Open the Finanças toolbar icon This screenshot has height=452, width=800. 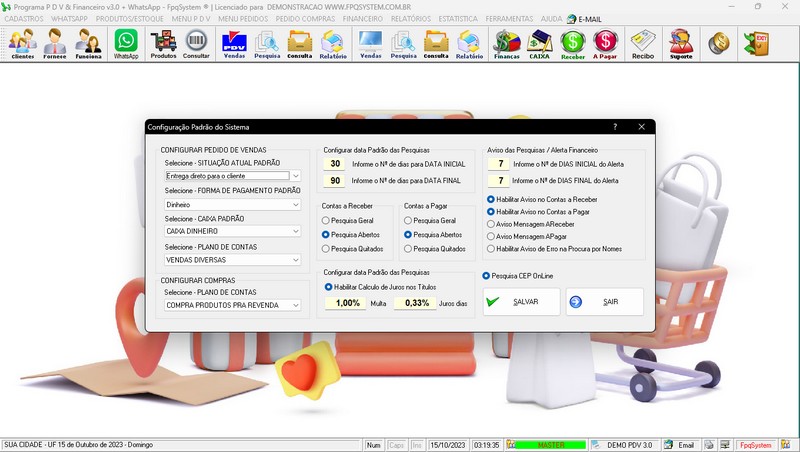click(x=506, y=44)
